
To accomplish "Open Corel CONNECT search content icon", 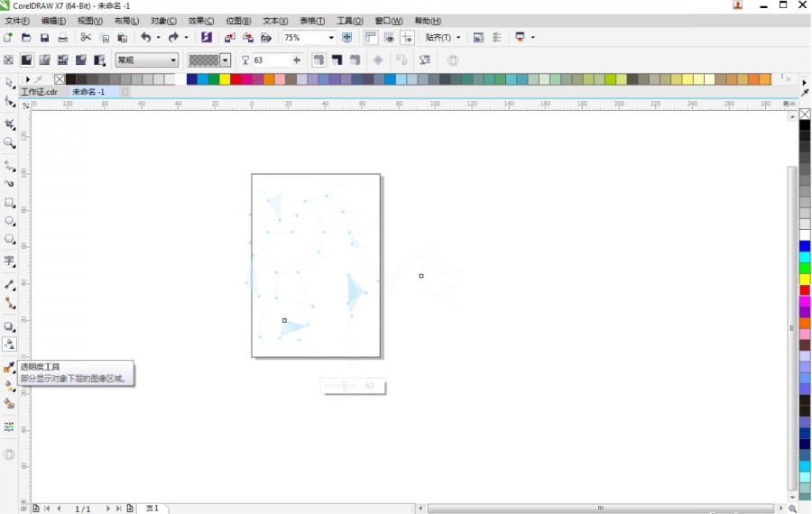I will [x=207, y=37].
